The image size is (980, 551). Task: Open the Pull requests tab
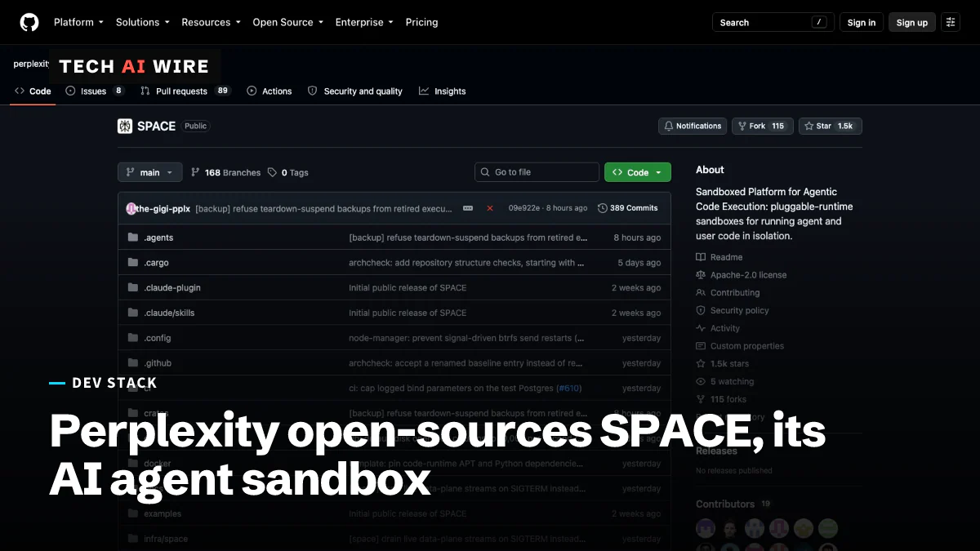pyautogui.click(x=185, y=91)
